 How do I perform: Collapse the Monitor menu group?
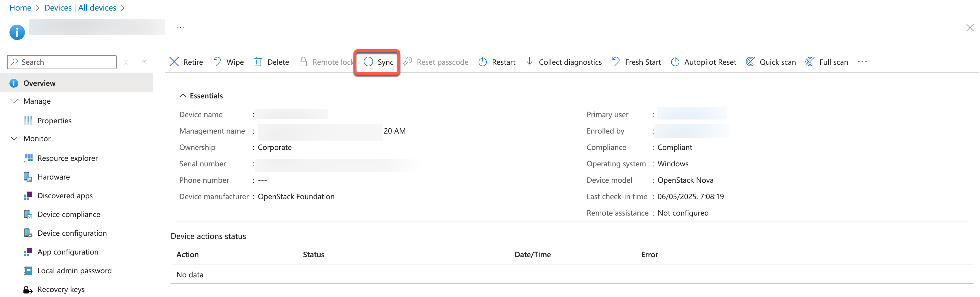[14, 139]
